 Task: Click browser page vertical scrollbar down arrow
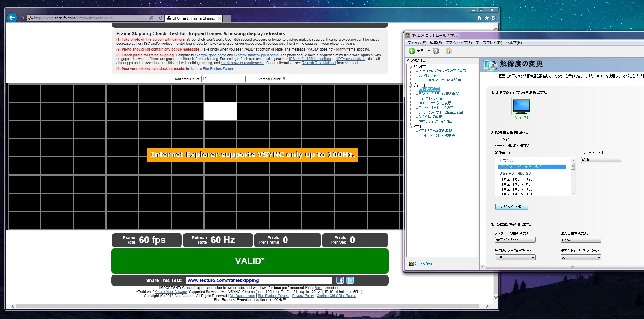496,298
